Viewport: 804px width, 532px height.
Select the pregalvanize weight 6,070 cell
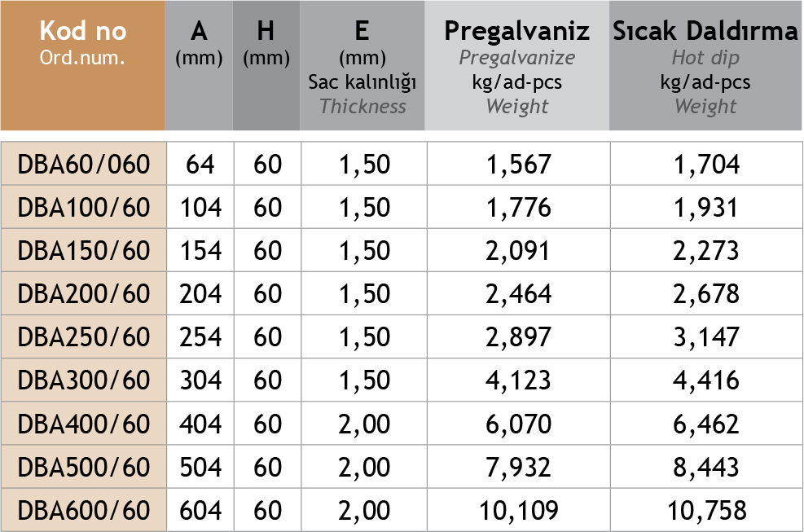(518, 424)
